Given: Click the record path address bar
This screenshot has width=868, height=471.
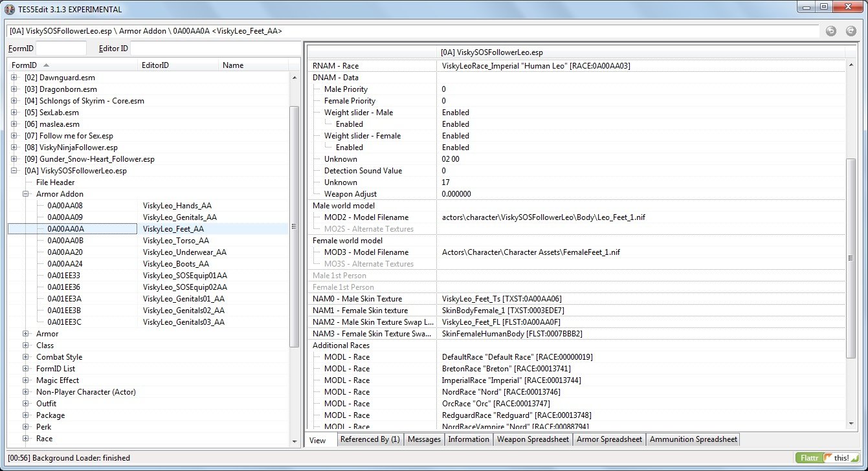Looking at the screenshot, I should tap(413, 31).
